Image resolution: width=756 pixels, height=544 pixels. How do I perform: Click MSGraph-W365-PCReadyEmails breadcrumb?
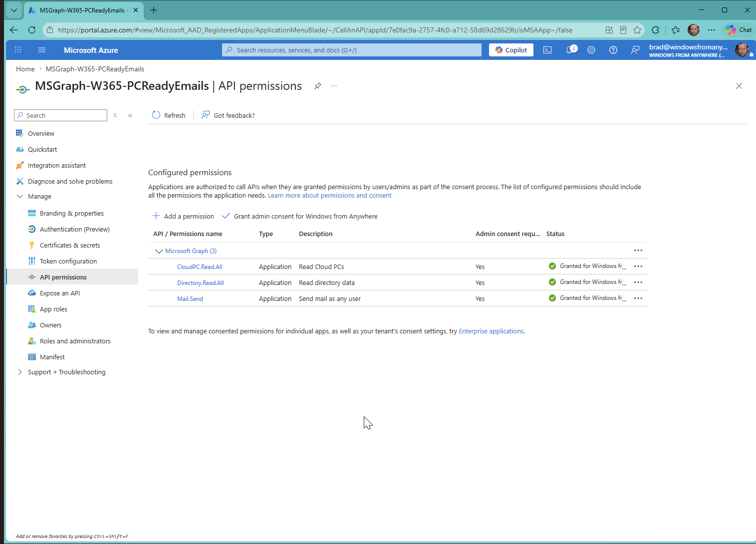pyautogui.click(x=95, y=69)
